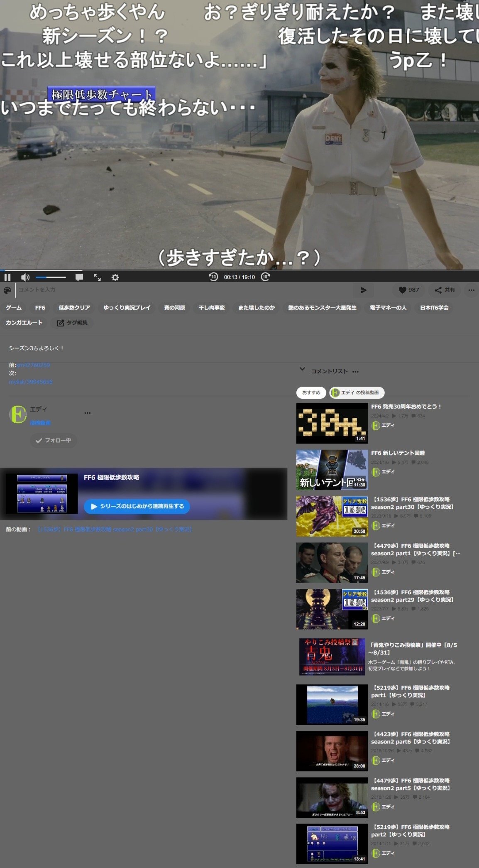Open the 【4423歩】 season2 part6 thumbnail
479x868 pixels.
click(332, 751)
